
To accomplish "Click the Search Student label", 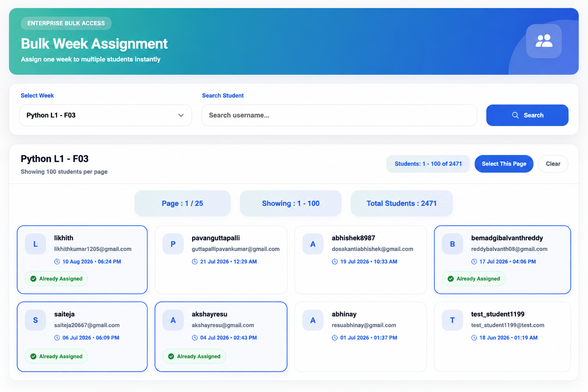I will 223,96.
